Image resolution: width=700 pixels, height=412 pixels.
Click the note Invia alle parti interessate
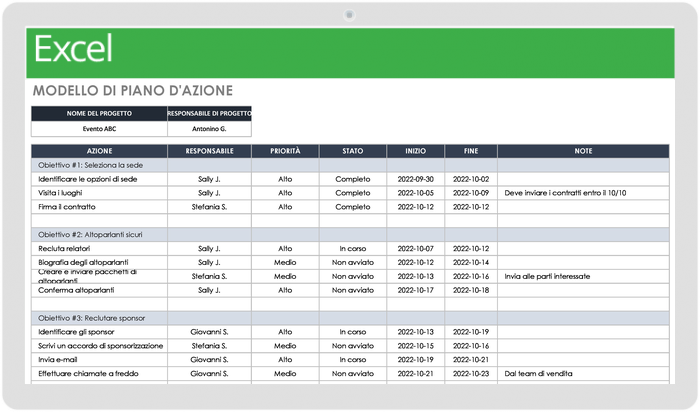pos(547,276)
